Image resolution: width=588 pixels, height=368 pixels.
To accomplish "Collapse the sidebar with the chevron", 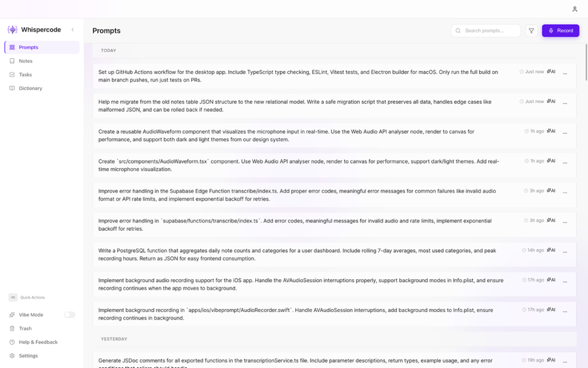I will pyautogui.click(x=73, y=30).
